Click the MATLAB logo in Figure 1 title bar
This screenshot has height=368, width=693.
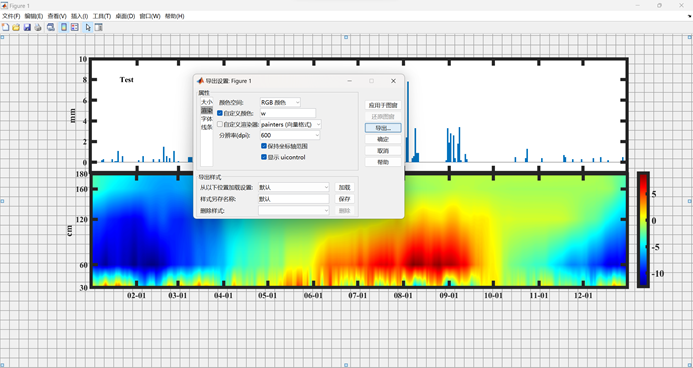[4, 6]
